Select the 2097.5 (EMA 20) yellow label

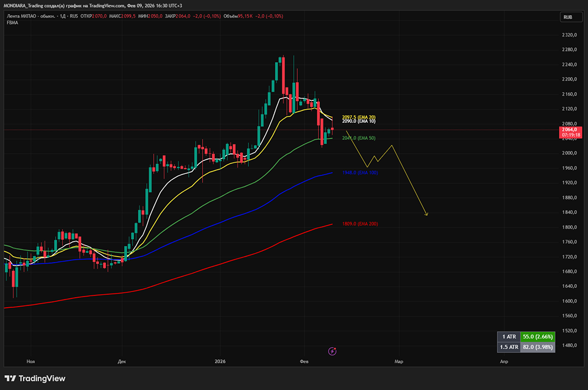tap(359, 117)
